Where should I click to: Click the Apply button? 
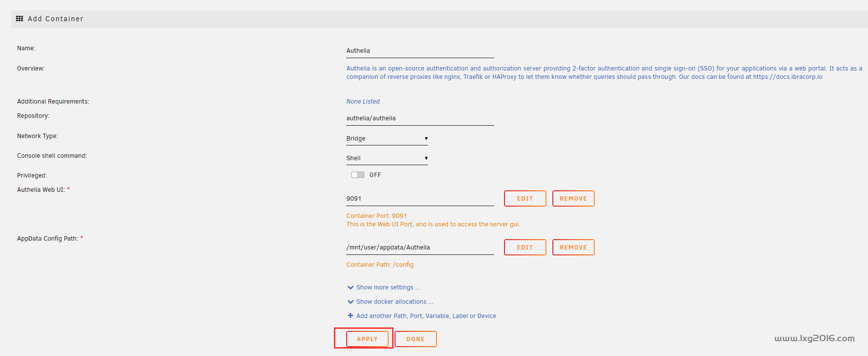(x=367, y=339)
